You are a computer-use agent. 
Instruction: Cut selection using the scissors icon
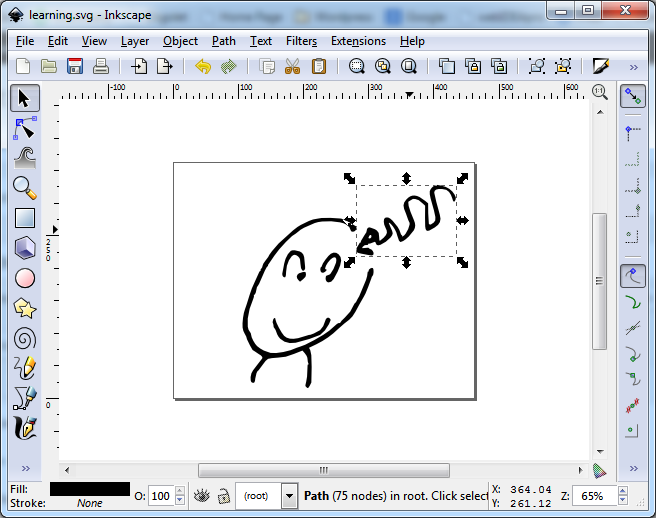pos(293,67)
